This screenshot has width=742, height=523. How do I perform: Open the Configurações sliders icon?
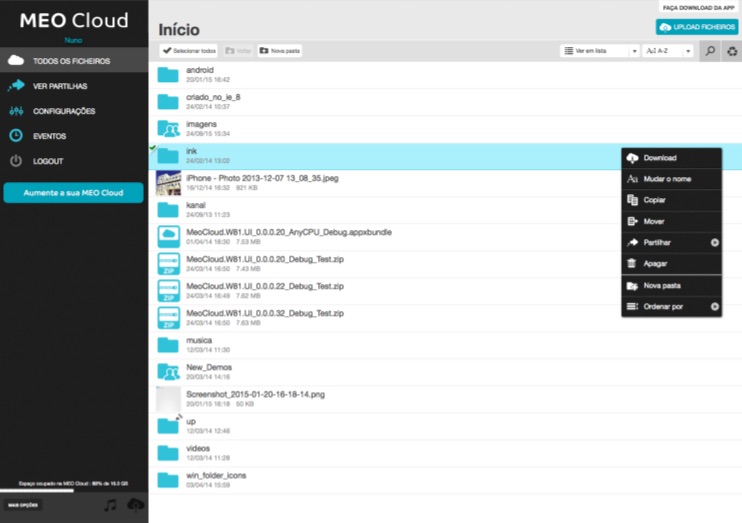[16, 111]
